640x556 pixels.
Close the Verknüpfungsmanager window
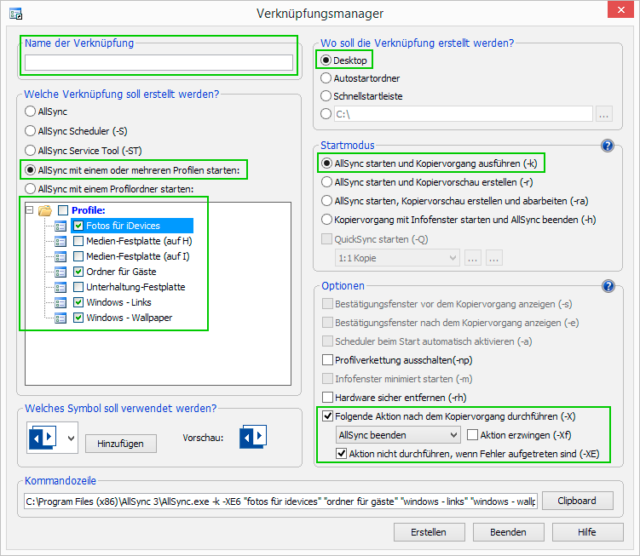621,10
